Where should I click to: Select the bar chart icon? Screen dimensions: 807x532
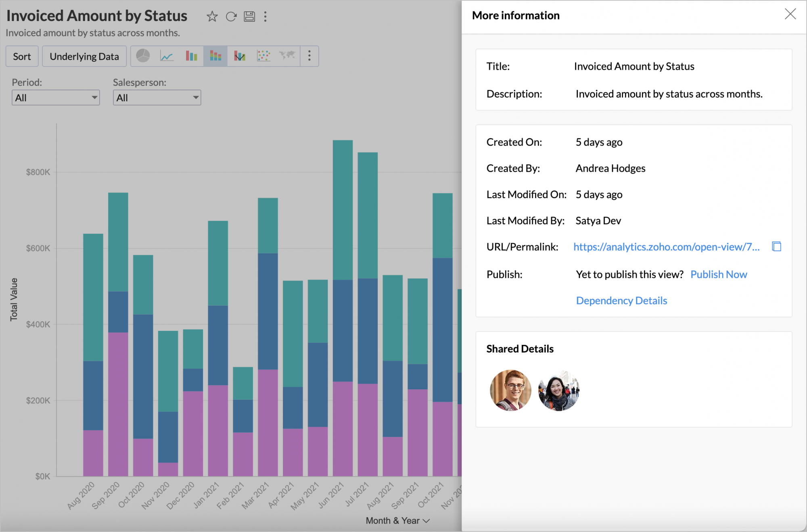click(x=191, y=56)
